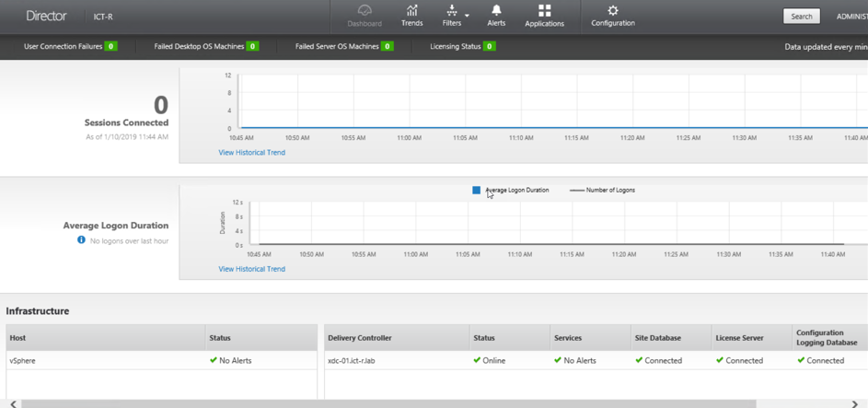Click the Failed Desktop OS Machines badge
The height and width of the screenshot is (408, 868).
tap(253, 46)
